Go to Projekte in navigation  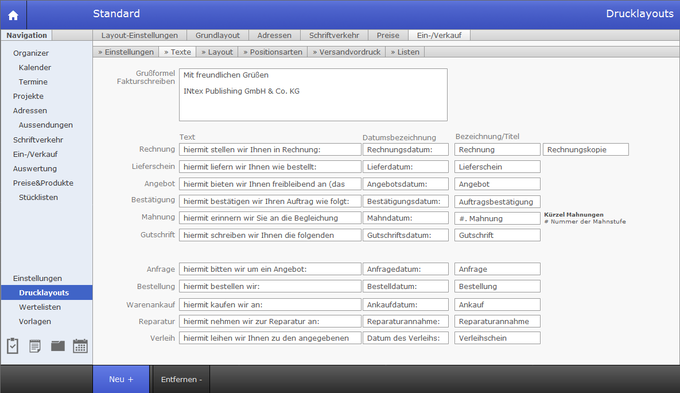(28, 96)
